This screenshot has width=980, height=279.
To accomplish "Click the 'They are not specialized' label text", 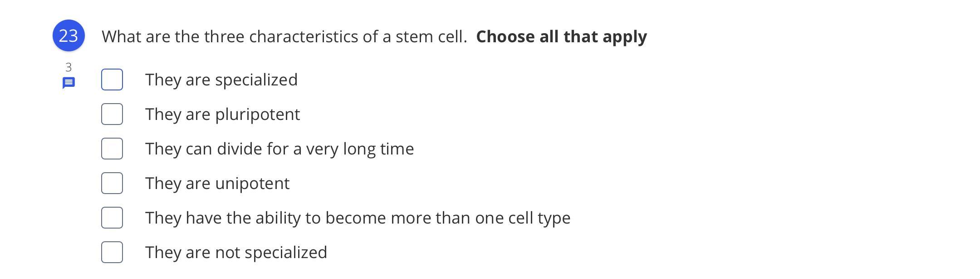I will point(236,253).
